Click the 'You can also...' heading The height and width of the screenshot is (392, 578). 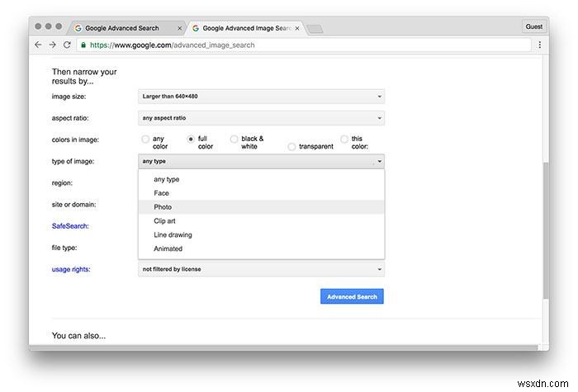click(79, 336)
